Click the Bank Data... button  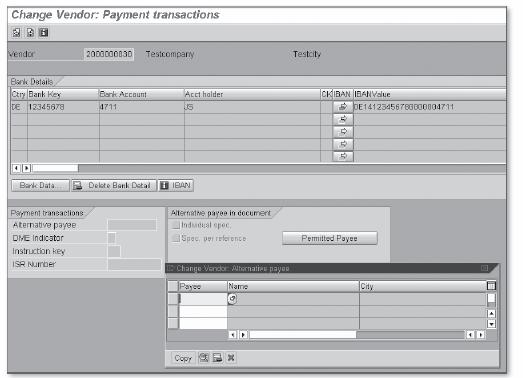[40, 185]
